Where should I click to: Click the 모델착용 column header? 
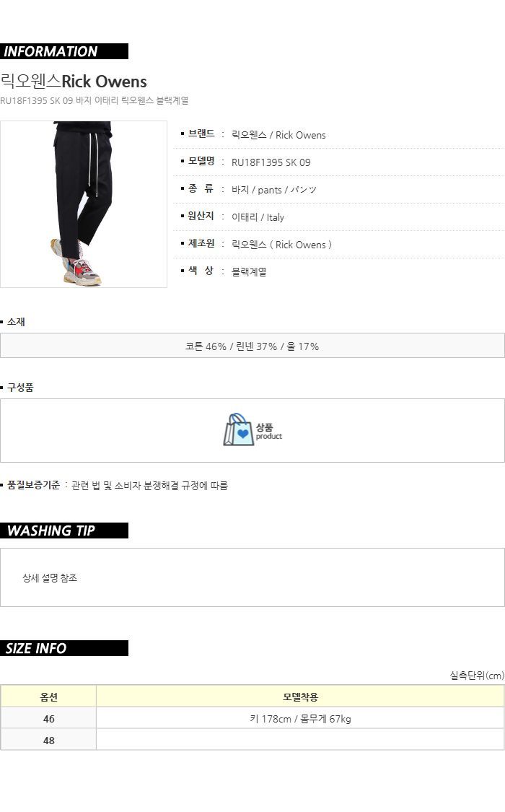pyautogui.click(x=300, y=697)
